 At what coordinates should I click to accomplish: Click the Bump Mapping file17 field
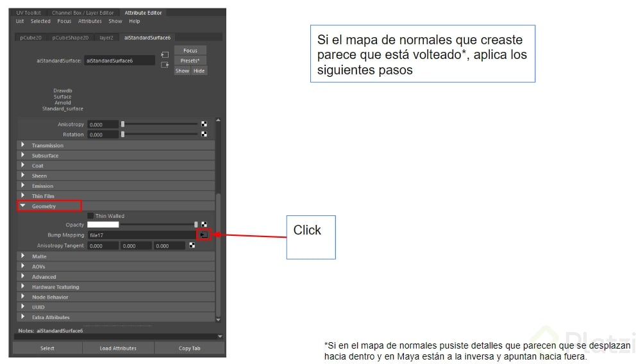click(142, 235)
